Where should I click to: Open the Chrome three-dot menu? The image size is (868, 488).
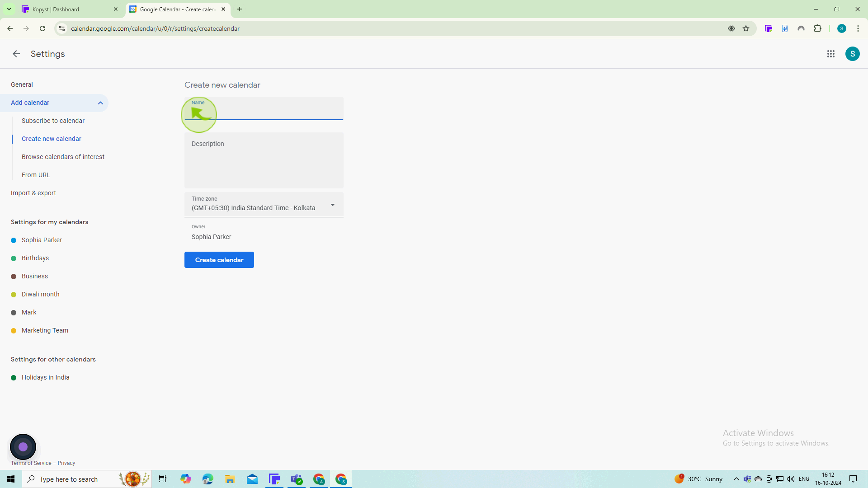pyautogui.click(x=858, y=28)
